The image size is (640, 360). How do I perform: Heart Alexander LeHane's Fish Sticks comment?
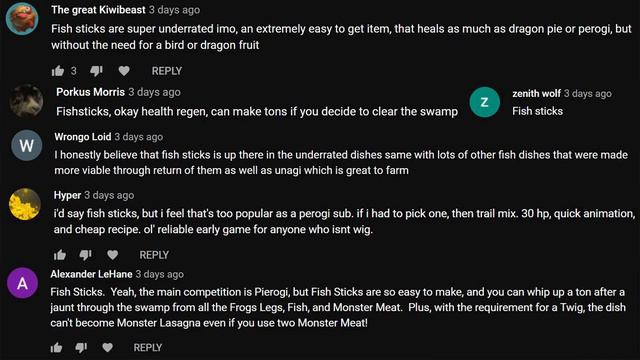click(107, 348)
